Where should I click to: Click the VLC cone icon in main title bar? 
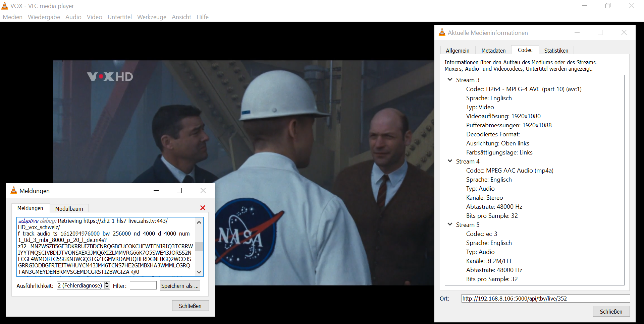click(5, 6)
